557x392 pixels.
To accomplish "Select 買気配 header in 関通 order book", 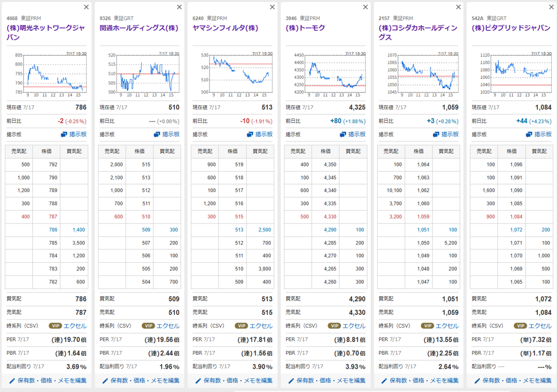I will pyautogui.click(x=167, y=151).
